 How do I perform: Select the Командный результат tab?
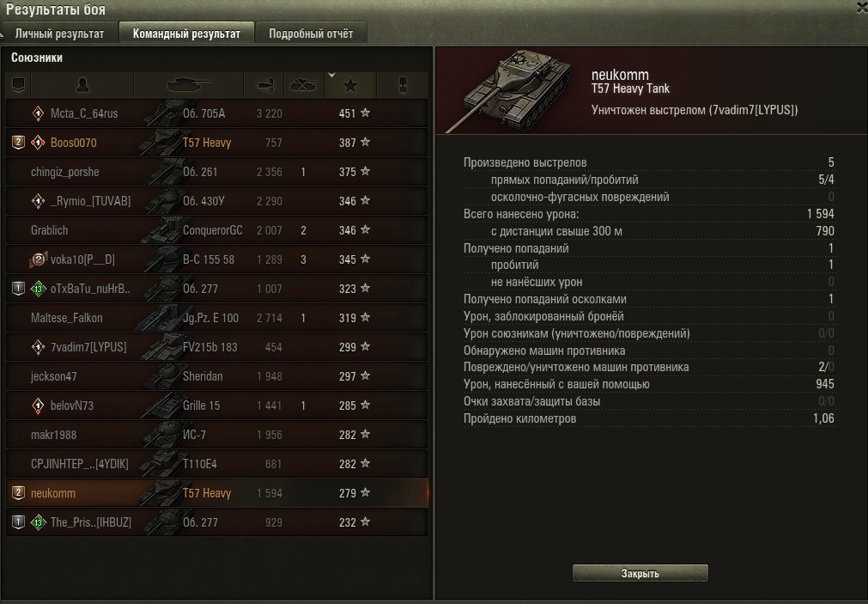[186, 34]
